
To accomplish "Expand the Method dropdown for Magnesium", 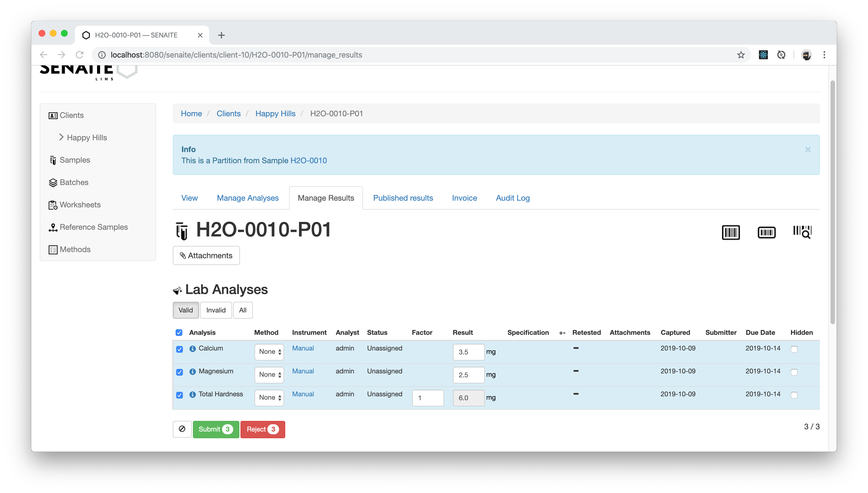I will (x=270, y=375).
